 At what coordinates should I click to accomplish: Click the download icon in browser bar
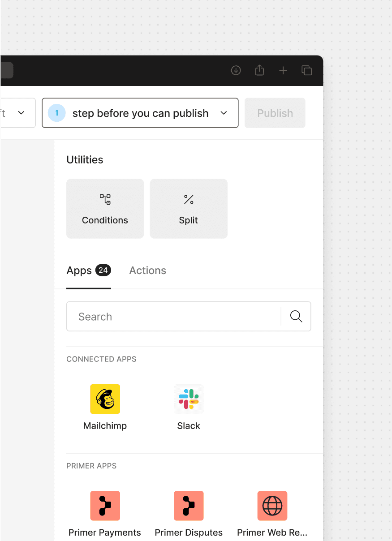236,70
